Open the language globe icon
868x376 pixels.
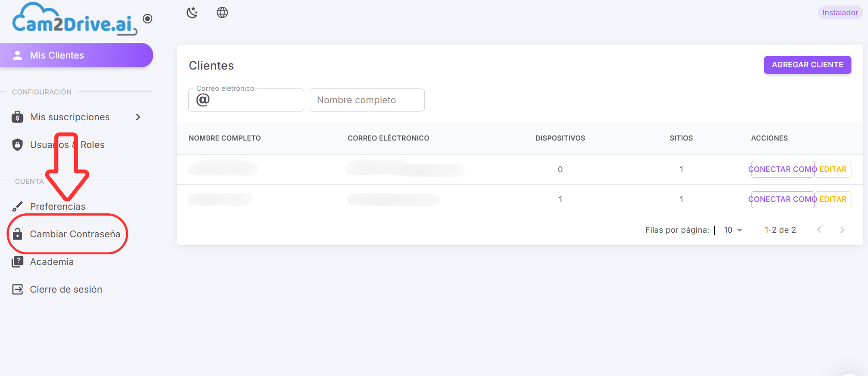click(x=222, y=12)
